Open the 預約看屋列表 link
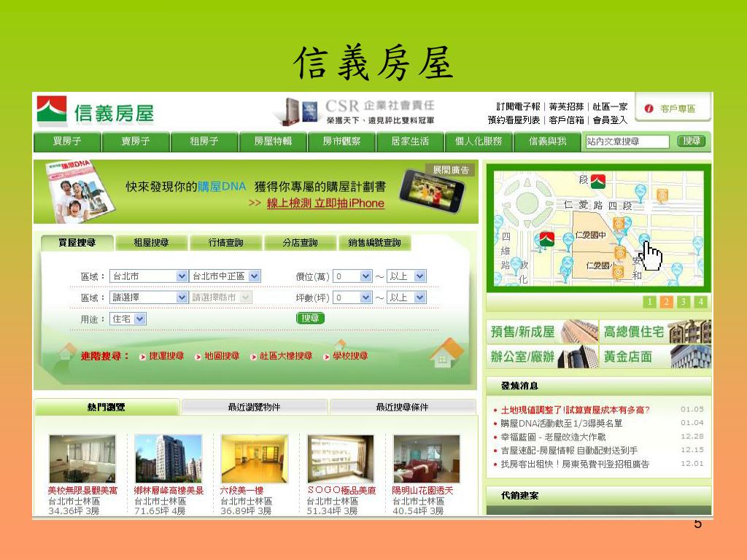 point(514,120)
